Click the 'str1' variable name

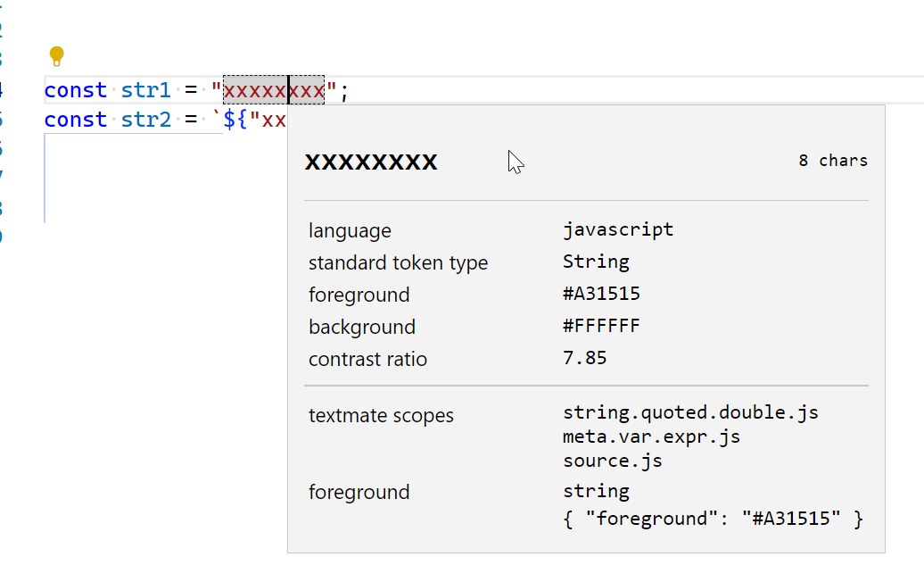pos(145,90)
